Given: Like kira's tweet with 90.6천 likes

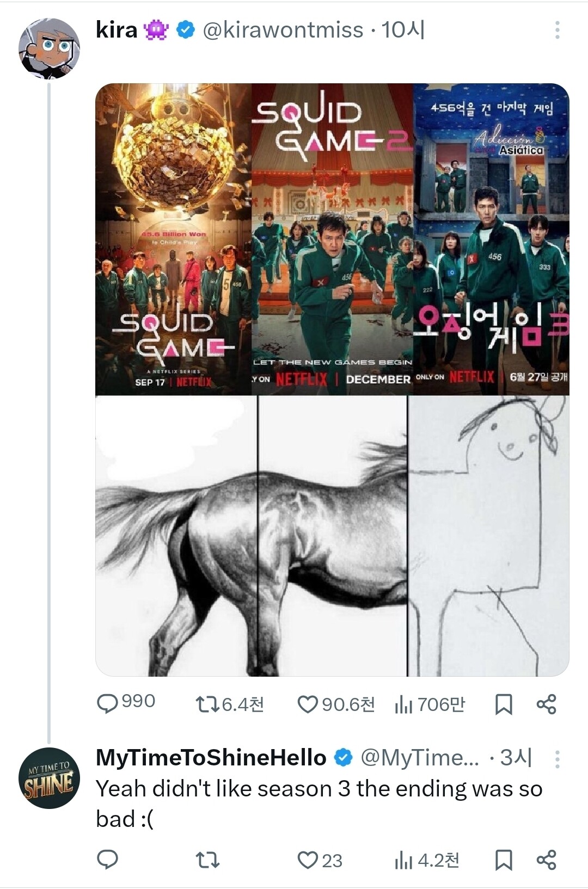Looking at the screenshot, I should click(x=308, y=704).
